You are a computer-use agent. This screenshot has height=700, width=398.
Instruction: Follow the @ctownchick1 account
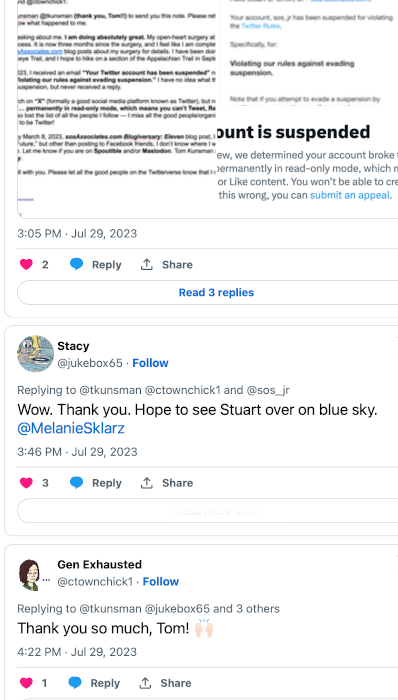click(x=161, y=581)
